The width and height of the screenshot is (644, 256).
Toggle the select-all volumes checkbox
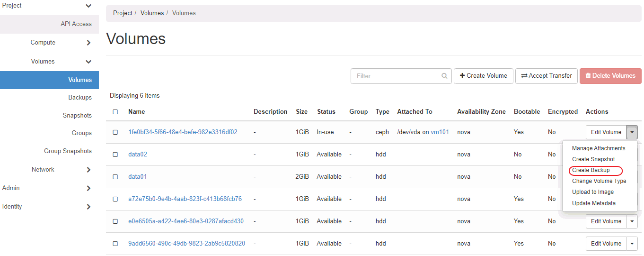coord(115,112)
